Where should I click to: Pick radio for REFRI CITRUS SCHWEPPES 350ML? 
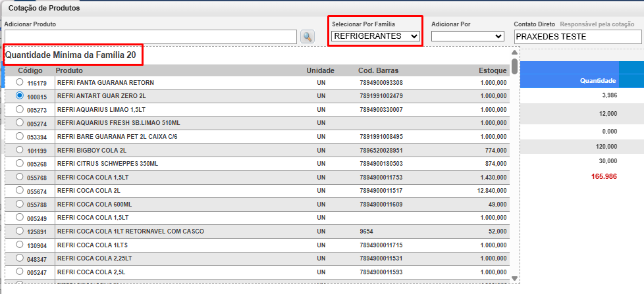[19, 163]
